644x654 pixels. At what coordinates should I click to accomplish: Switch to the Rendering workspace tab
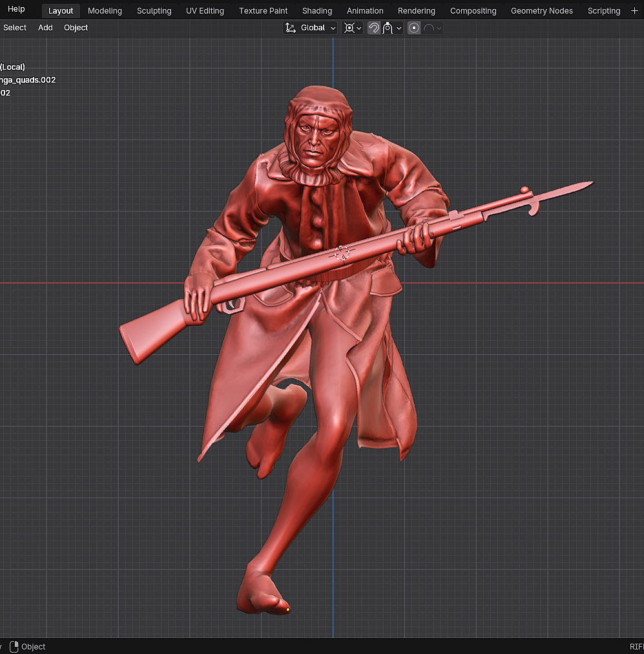[417, 11]
